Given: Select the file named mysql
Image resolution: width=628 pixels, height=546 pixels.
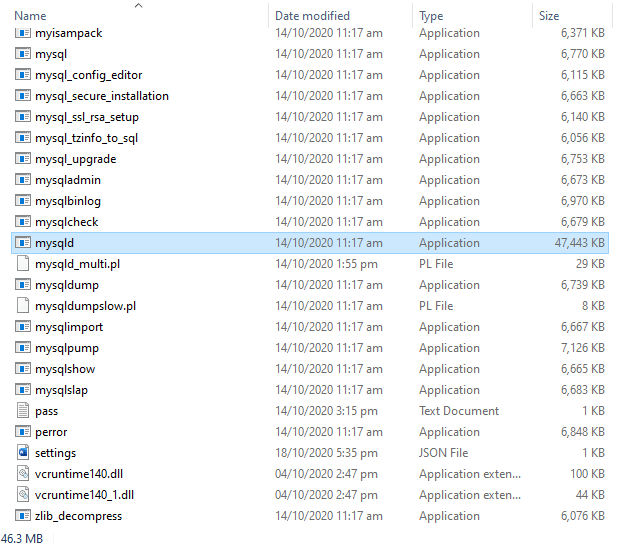Looking at the screenshot, I should click(x=51, y=54).
